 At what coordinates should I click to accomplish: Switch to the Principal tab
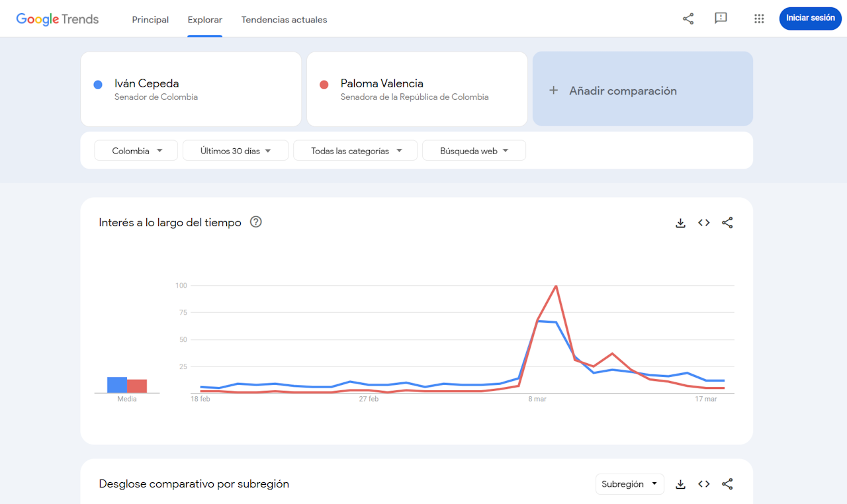click(150, 19)
